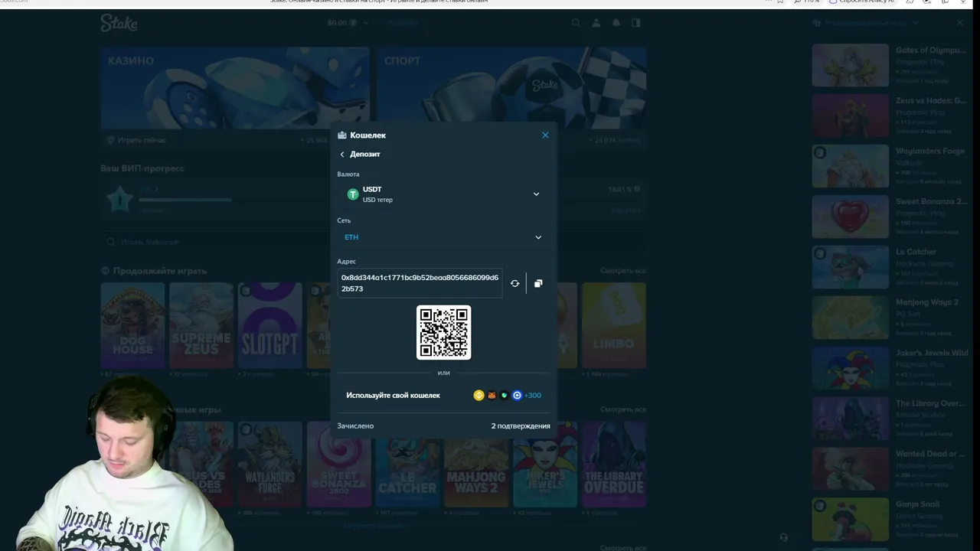
Task: Close the Кошелек wallet dialog
Action: (545, 135)
